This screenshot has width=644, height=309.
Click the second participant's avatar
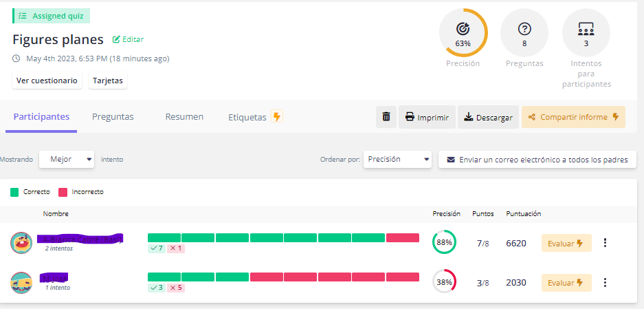21,282
